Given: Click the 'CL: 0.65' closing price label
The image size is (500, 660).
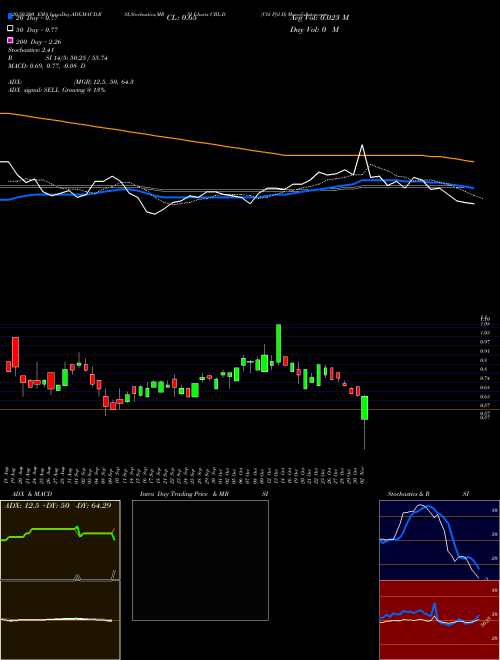Looking at the screenshot, I should click(x=181, y=18).
